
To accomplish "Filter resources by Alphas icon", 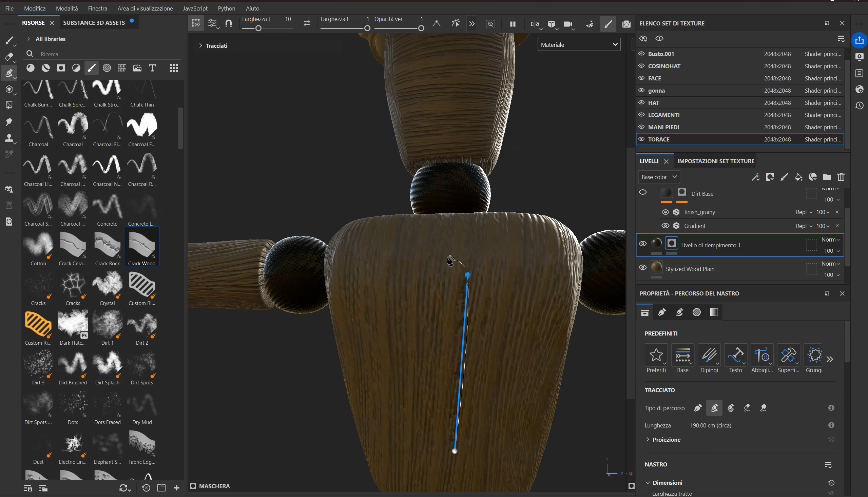I will [107, 68].
